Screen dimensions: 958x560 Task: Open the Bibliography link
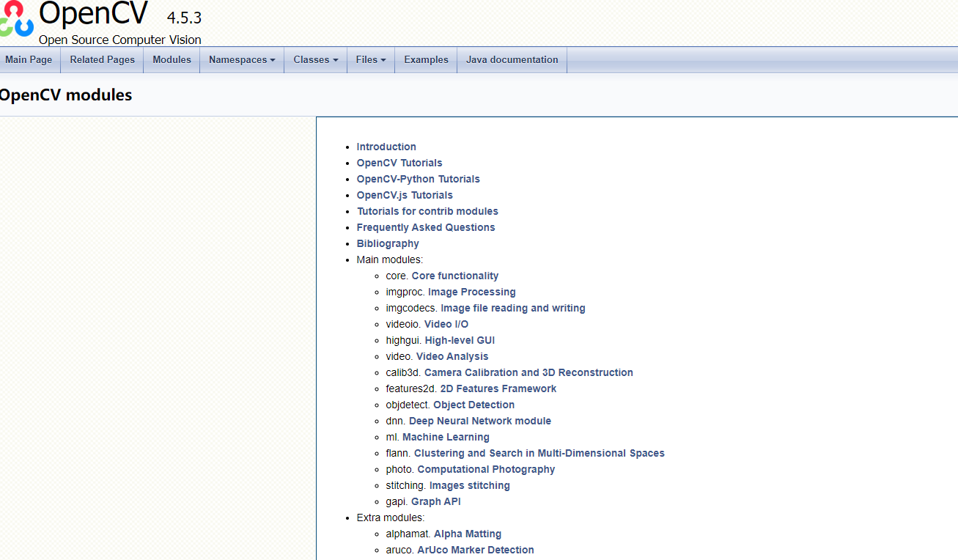pos(388,243)
